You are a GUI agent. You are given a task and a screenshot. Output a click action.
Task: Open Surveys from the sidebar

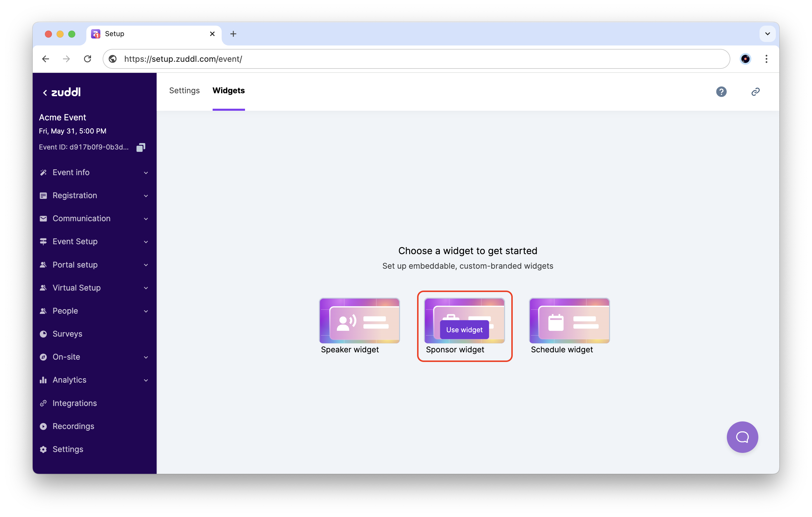[x=67, y=334]
